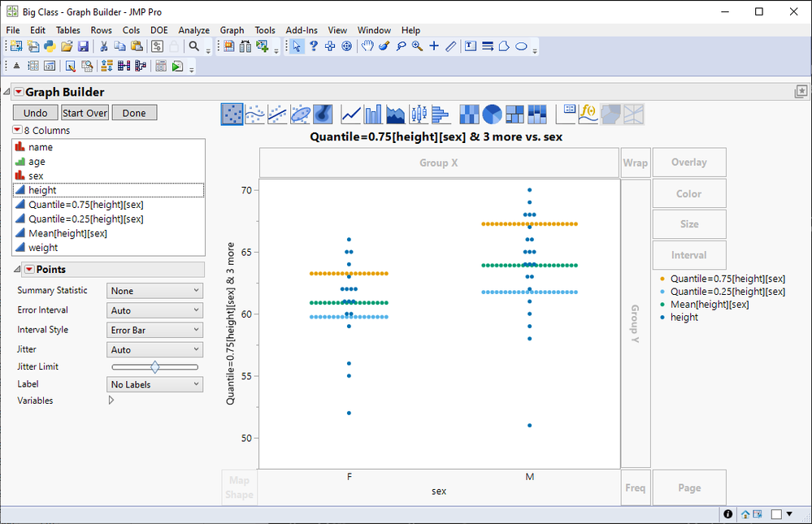Open Graph Builder red triangle menu
This screenshot has height=524, width=812.
19,92
